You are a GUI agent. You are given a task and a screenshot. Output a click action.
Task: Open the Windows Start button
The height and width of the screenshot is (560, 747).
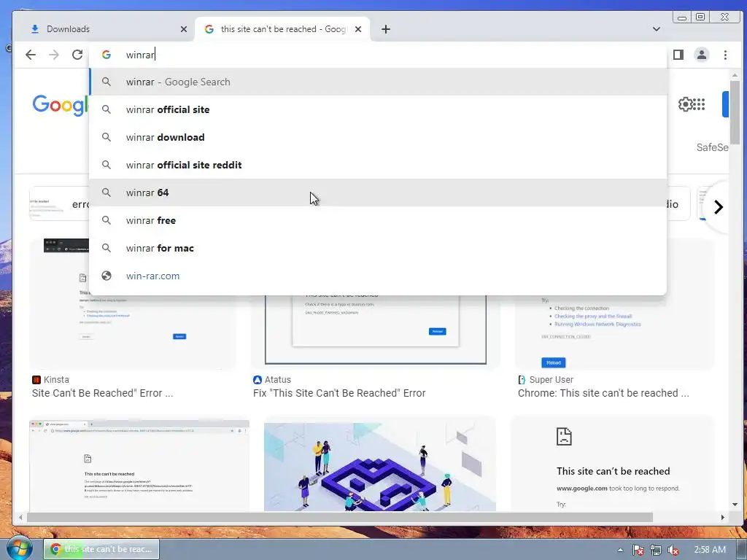[x=19, y=548]
